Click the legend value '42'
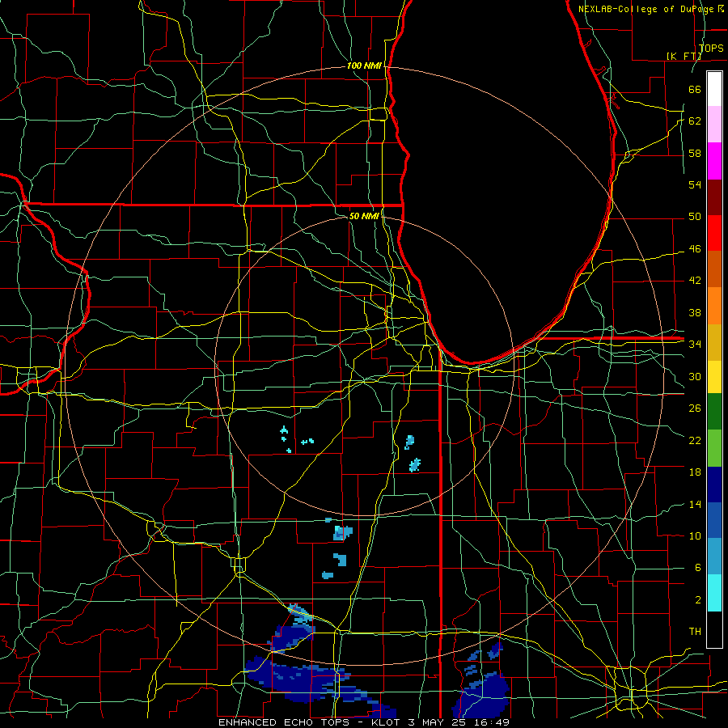Image resolution: width=728 pixels, height=728 pixels. point(695,281)
